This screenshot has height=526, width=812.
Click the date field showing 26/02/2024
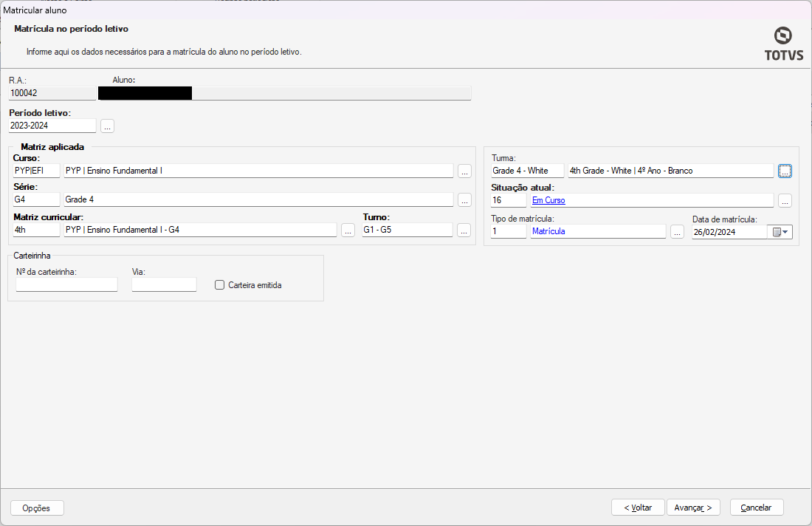(729, 232)
